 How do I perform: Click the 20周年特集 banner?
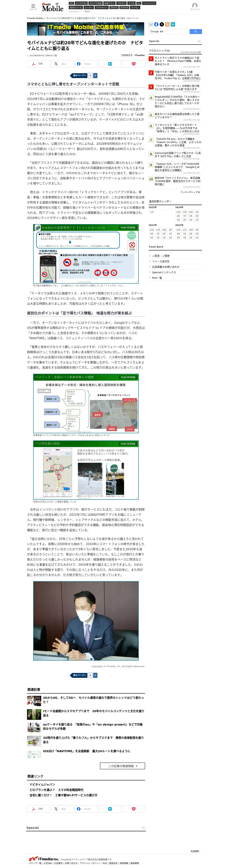pos(85,29)
